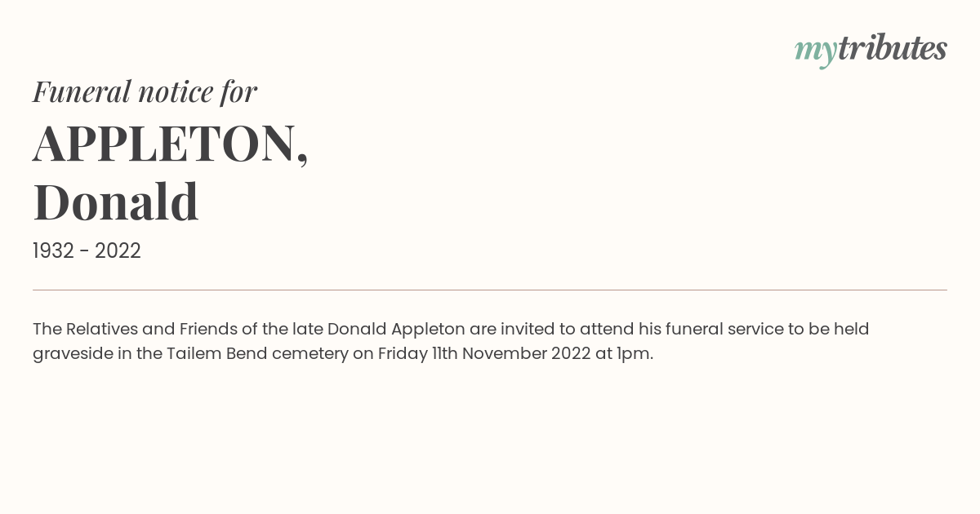Click the horizontal divider line
The width and height of the screenshot is (980, 514).
pos(490,290)
